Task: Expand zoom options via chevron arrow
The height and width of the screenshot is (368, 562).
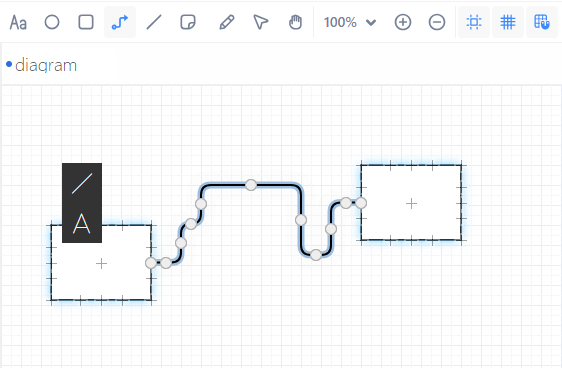Action: pos(371,23)
